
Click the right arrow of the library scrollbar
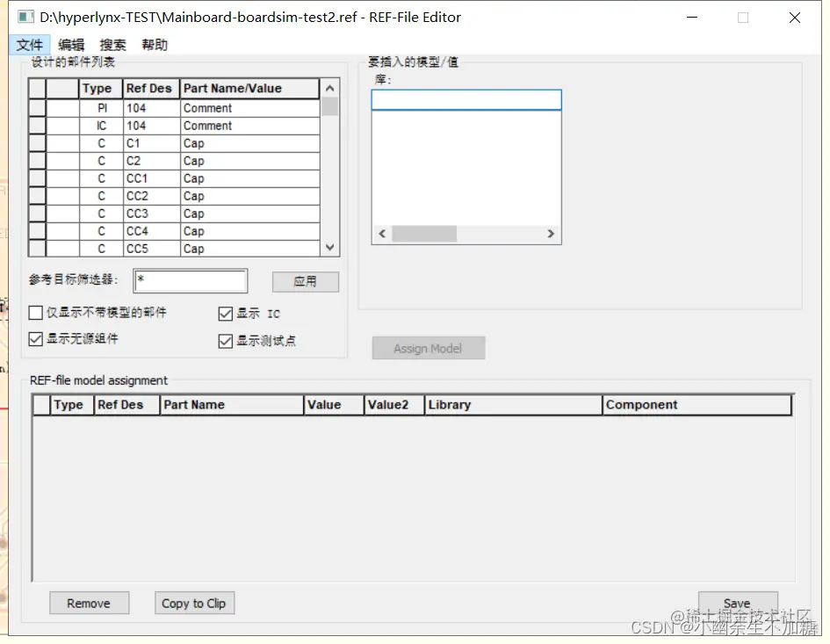click(x=552, y=234)
